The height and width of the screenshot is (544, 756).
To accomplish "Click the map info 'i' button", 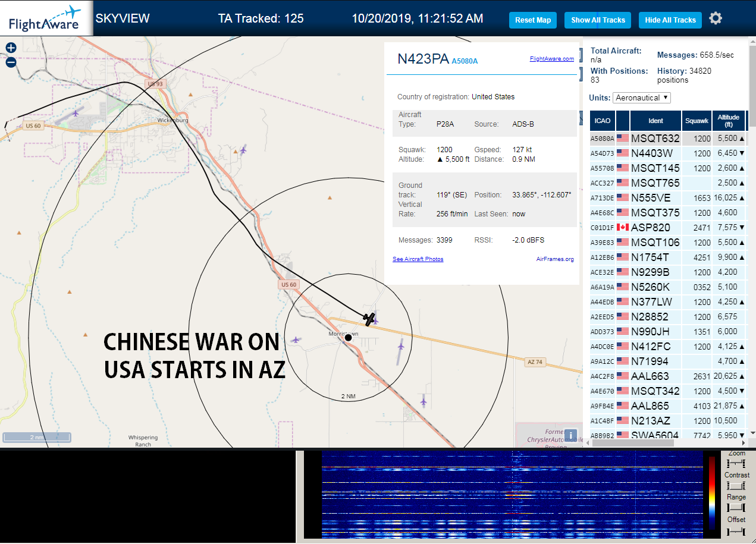I will (571, 435).
